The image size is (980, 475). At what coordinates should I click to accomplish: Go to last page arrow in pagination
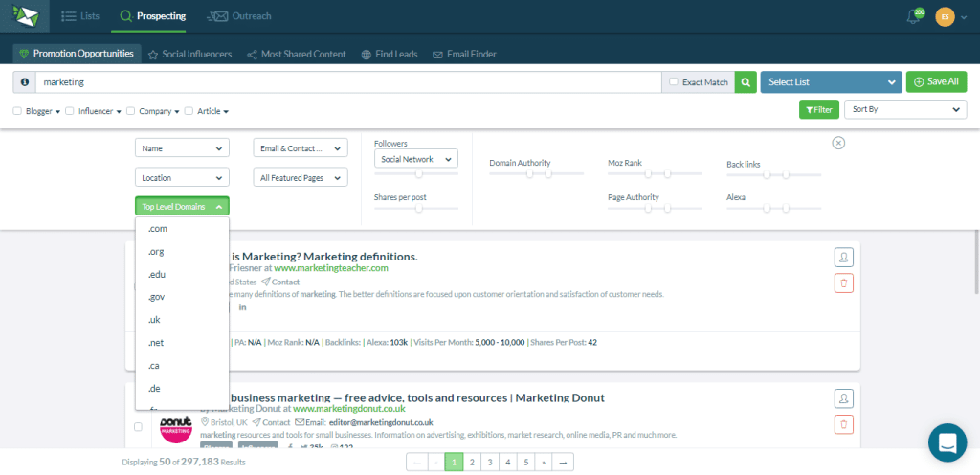pos(563,462)
